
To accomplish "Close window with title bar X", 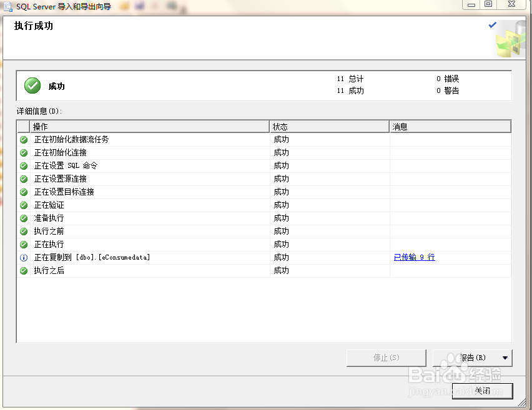I will tap(511, 4).
